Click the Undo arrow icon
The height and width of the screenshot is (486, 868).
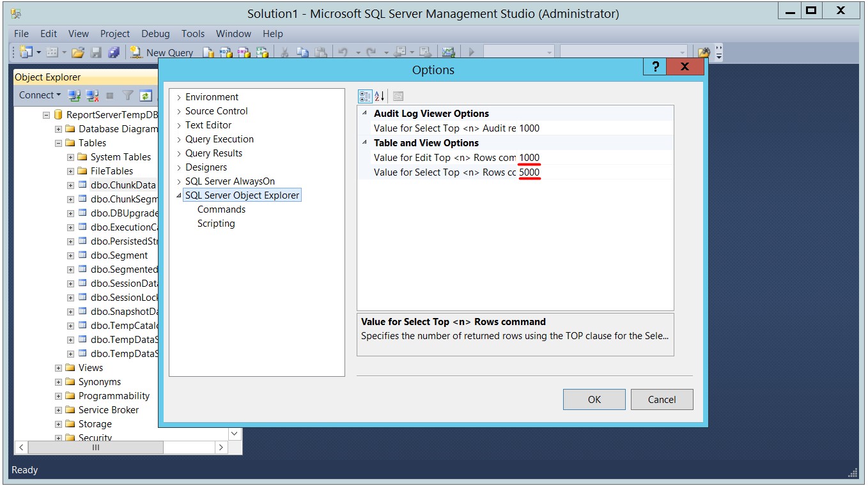[x=343, y=52]
